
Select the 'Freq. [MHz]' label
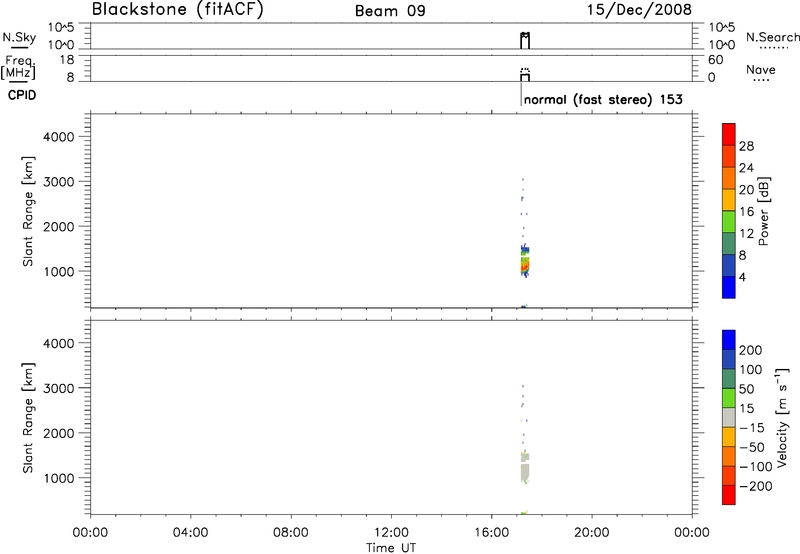19,67
